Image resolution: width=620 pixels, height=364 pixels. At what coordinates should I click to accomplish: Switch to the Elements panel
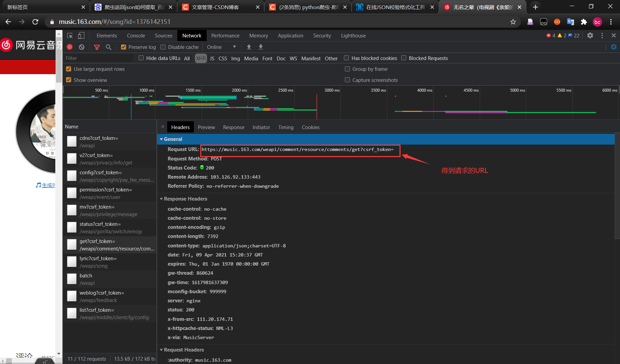coord(107,35)
